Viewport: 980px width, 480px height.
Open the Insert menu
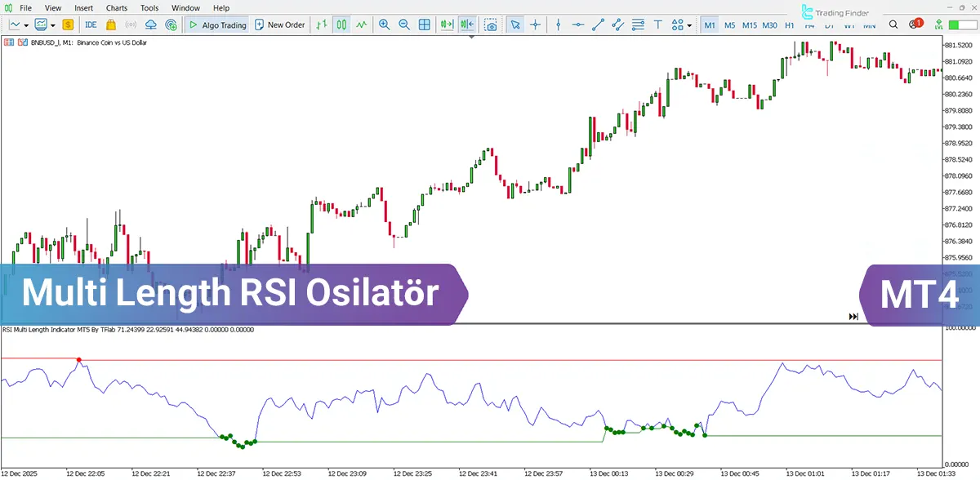pos(84,7)
